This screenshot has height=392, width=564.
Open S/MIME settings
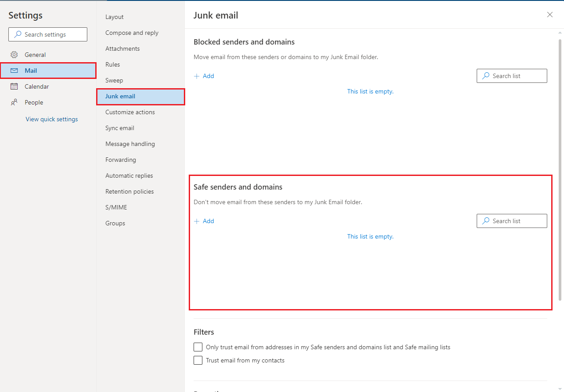point(141,207)
